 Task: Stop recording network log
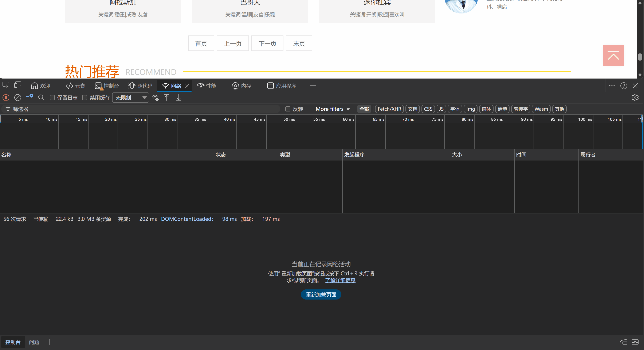coord(6,97)
